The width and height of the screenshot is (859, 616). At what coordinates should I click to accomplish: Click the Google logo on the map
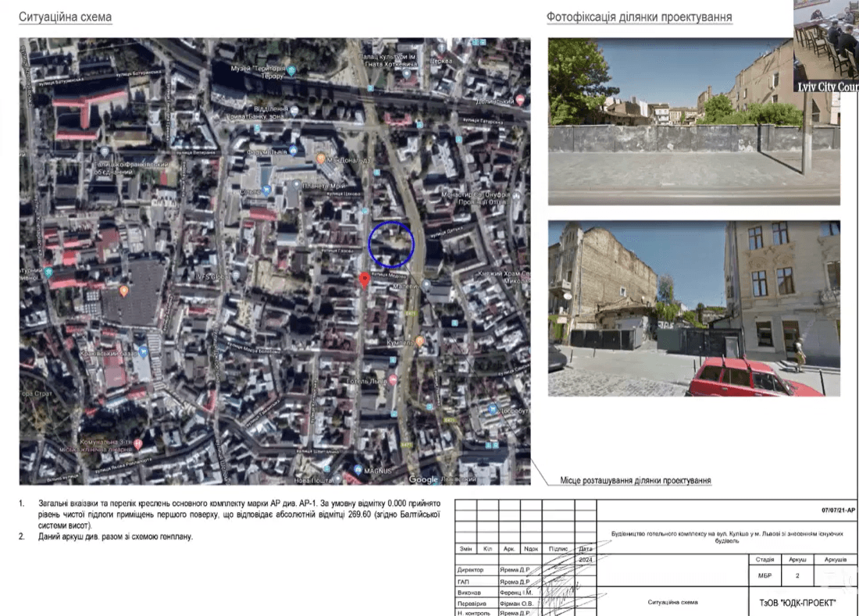(423, 479)
